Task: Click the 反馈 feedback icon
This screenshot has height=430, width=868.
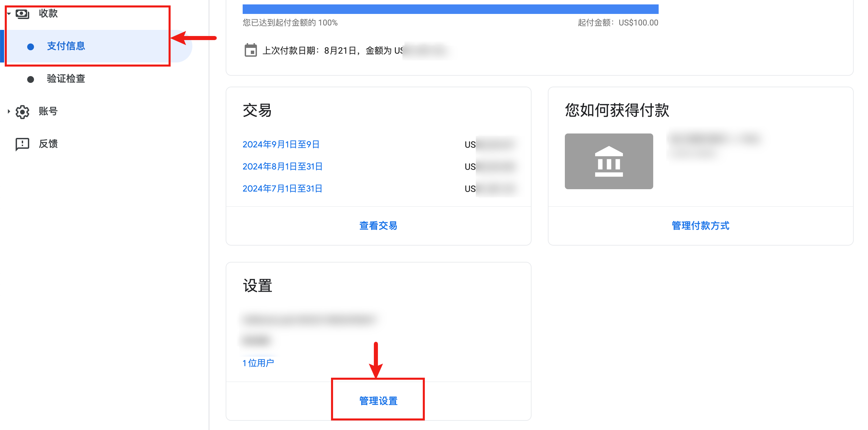Action: (x=22, y=144)
